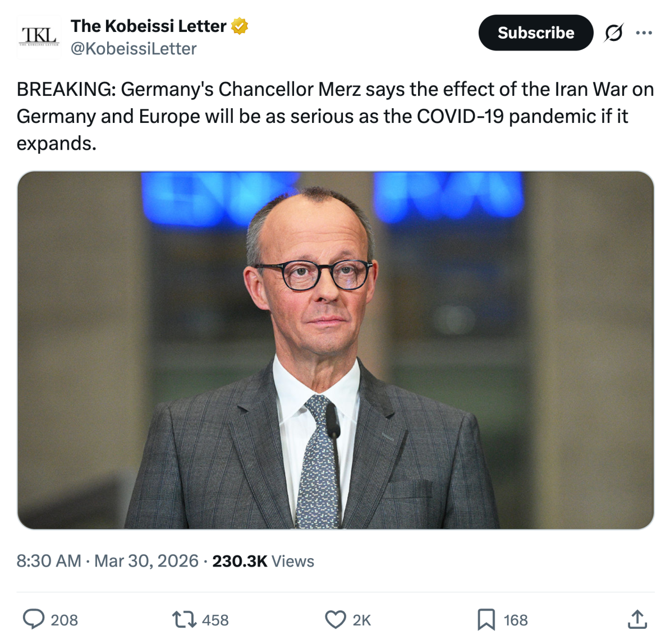The image size is (670, 644).
Task: Click the Grok explain-post icon
Action: point(613,33)
